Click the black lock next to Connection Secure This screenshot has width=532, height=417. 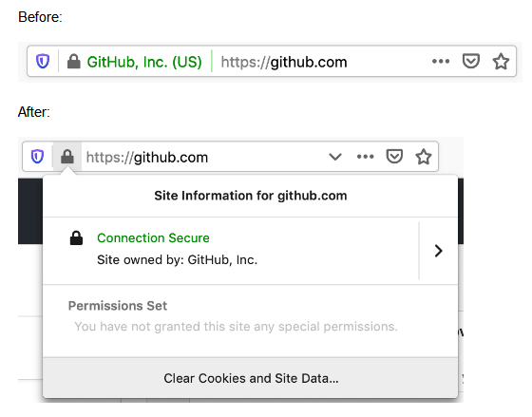[x=76, y=237]
